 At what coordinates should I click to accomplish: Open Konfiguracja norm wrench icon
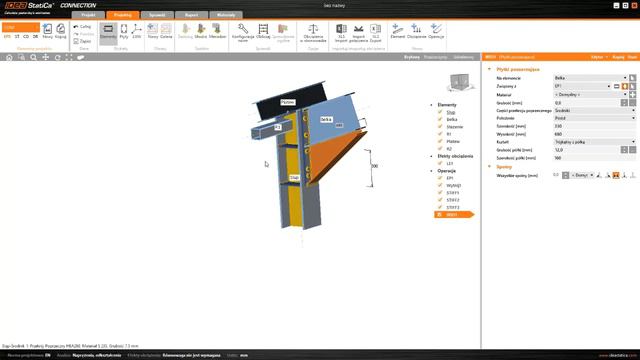click(243, 33)
